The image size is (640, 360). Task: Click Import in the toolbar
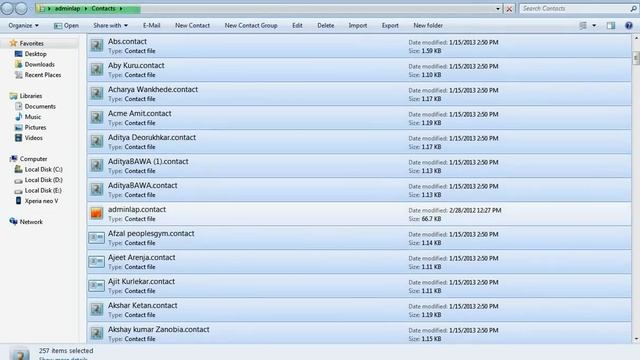pyautogui.click(x=358, y=25)
